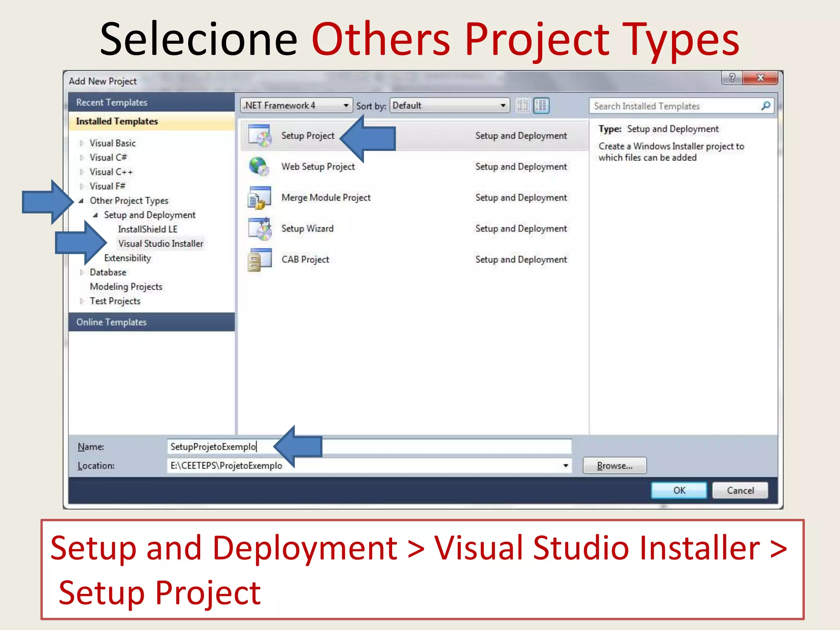
Task: Select the Merge Module Project icon
Action: tap(260, 198)
